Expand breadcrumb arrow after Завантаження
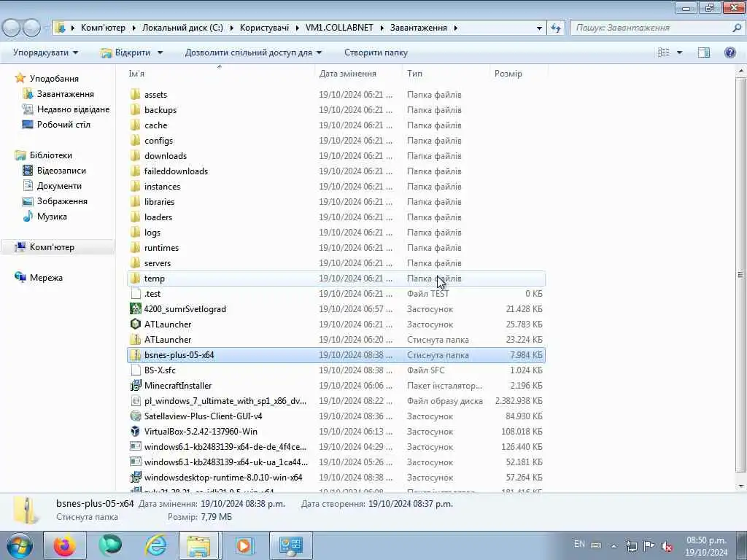Screen dimensions: 747x560 pyautogui.click(x=456, y=28)
